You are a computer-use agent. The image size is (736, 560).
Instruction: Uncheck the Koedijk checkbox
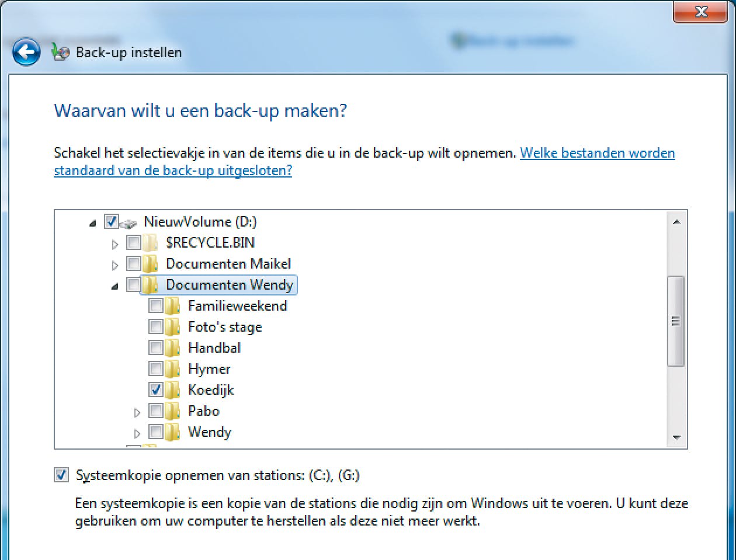click(156, 389)
